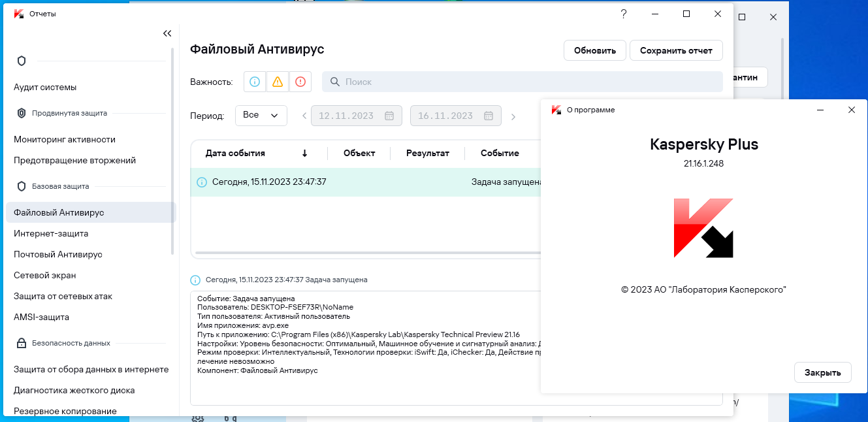The width and height of the screenshot is (868, 422).
Task: Toggle informational importance filter icon
Action: (255, 82)
